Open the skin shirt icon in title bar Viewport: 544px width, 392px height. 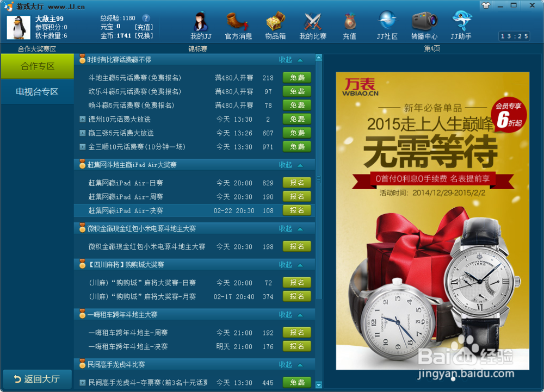486,5
